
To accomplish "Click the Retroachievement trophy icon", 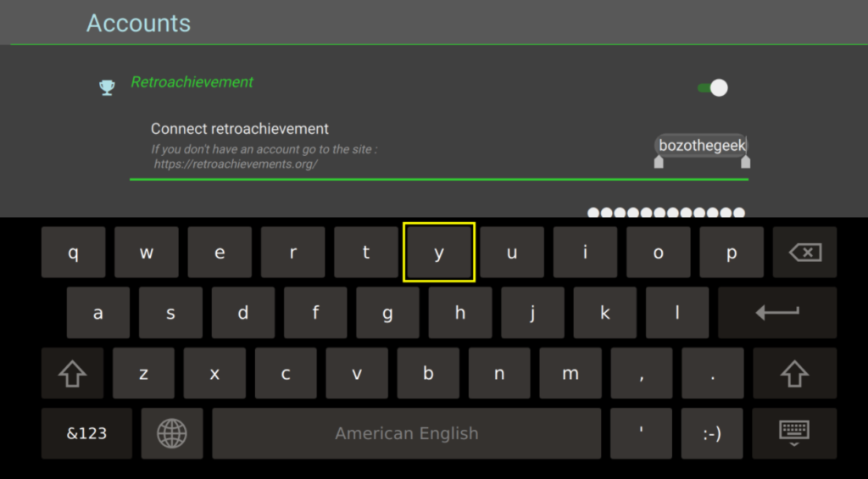I will click(x=107, y=87).
